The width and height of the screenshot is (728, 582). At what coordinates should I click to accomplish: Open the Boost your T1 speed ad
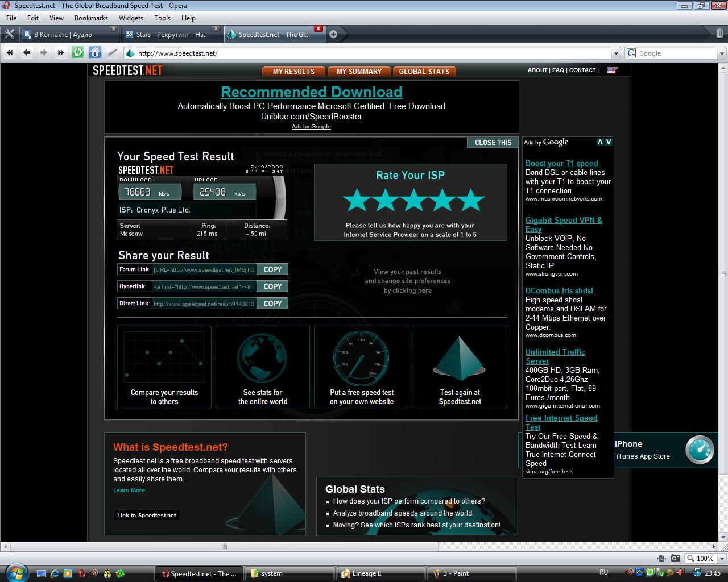point(561,163)
